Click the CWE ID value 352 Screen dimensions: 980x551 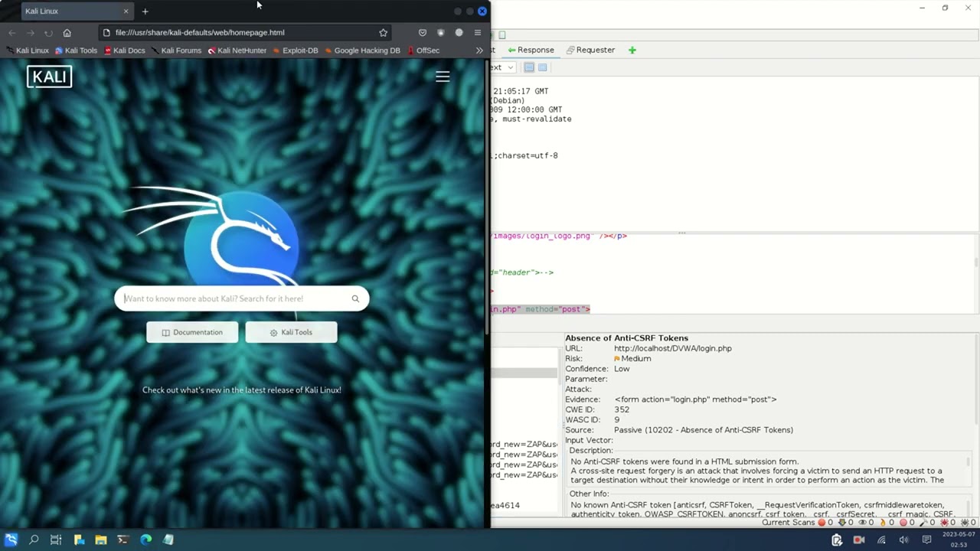point(621,409)
